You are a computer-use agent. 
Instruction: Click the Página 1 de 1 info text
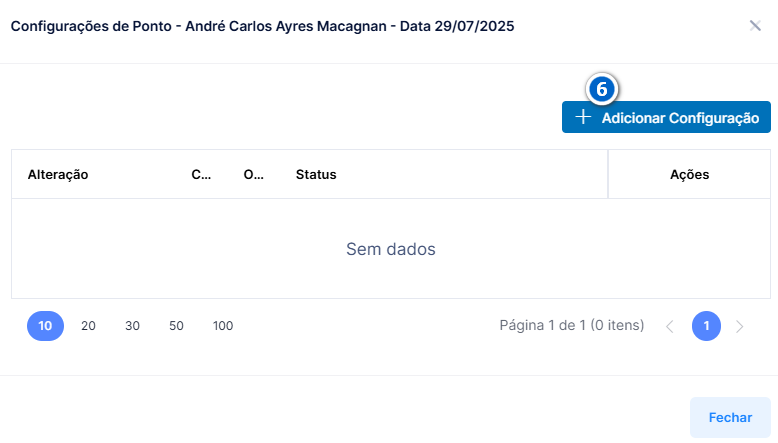coord(572,325)
